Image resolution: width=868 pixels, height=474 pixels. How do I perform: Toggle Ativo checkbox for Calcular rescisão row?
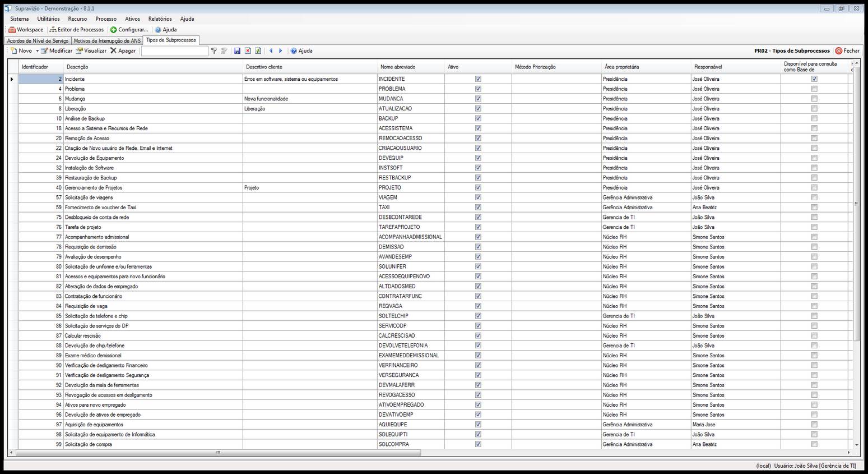[x=478, y=335]
